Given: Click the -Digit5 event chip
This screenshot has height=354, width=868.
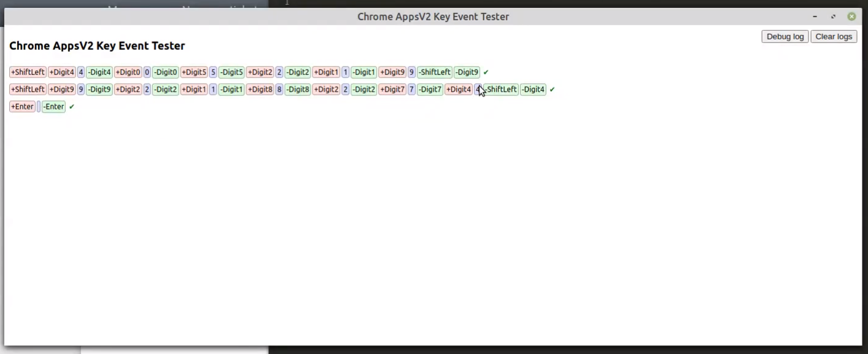Looking at the screenshot, I should point(231,72).
